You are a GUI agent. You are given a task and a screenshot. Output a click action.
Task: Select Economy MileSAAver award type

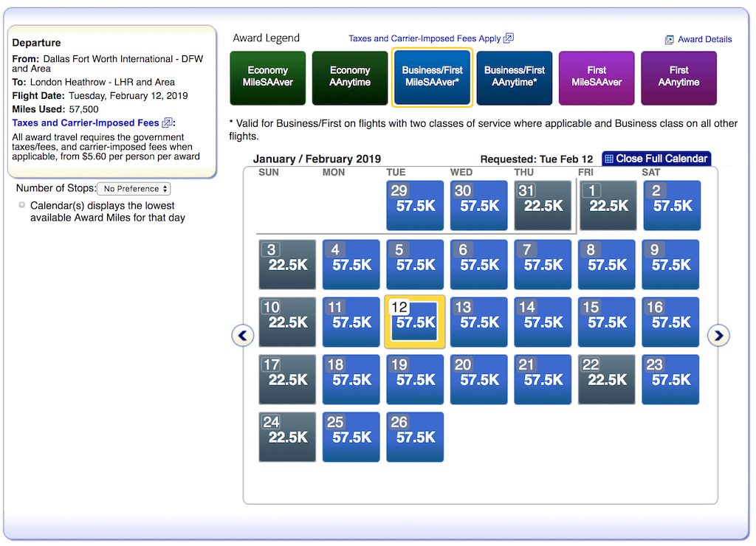click(267, 78)
